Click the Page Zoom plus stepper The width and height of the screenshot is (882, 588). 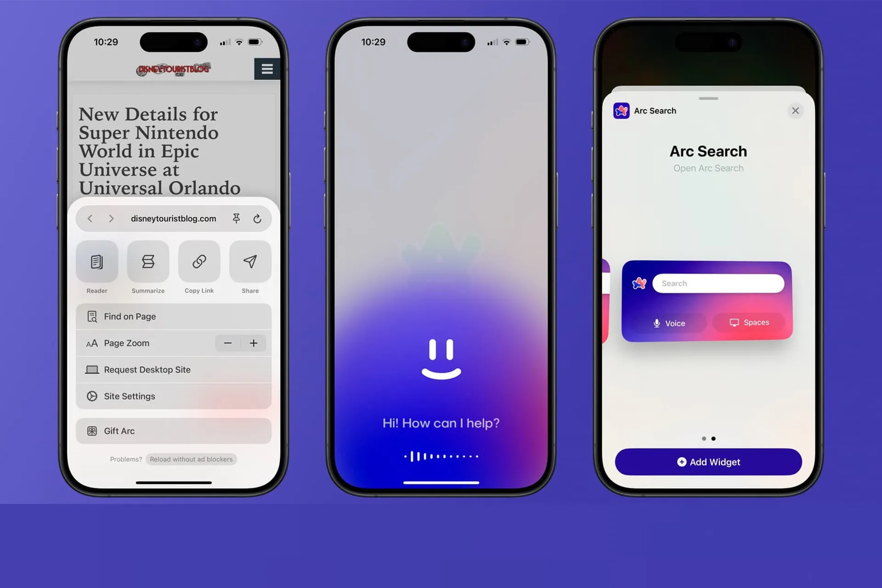254,343
